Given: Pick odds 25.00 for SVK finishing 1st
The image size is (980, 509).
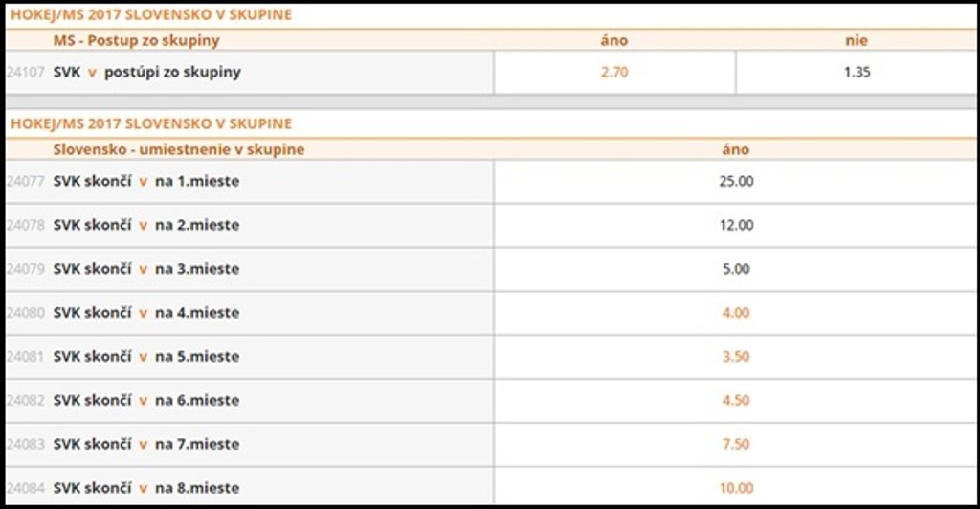Looking at the screenshot, I should point(735,181).
